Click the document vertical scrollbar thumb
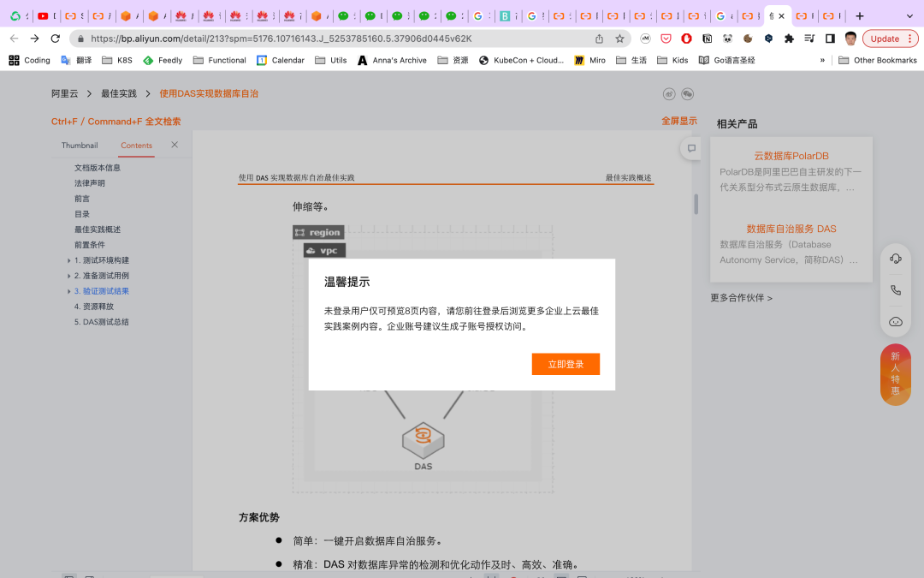 pos(696,204)
